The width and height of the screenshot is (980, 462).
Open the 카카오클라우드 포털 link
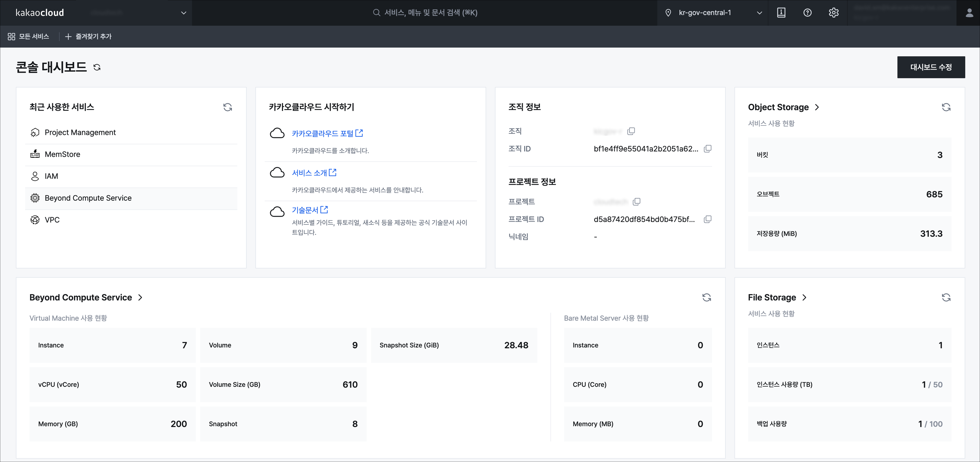coord(327,133)
